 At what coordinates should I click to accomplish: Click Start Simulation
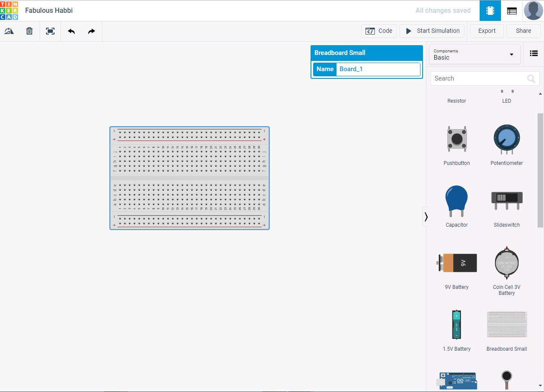[x=432, y=31]
